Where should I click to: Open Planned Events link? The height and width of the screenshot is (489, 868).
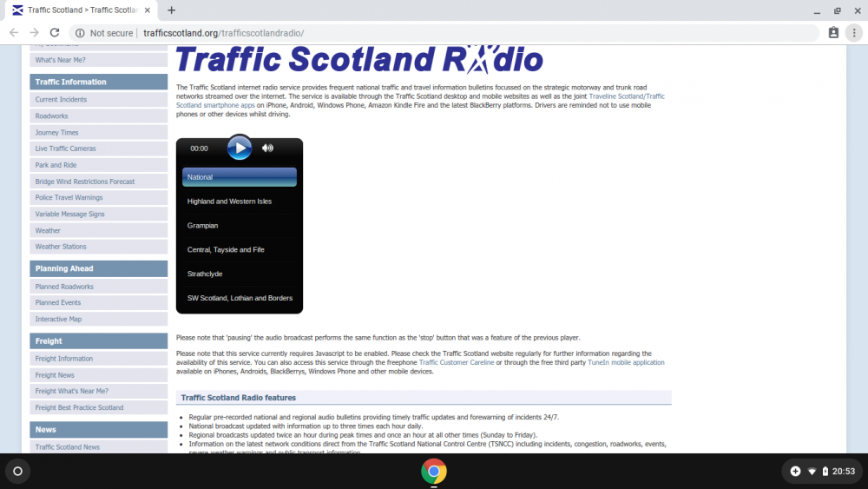click(x=99, y=303)
